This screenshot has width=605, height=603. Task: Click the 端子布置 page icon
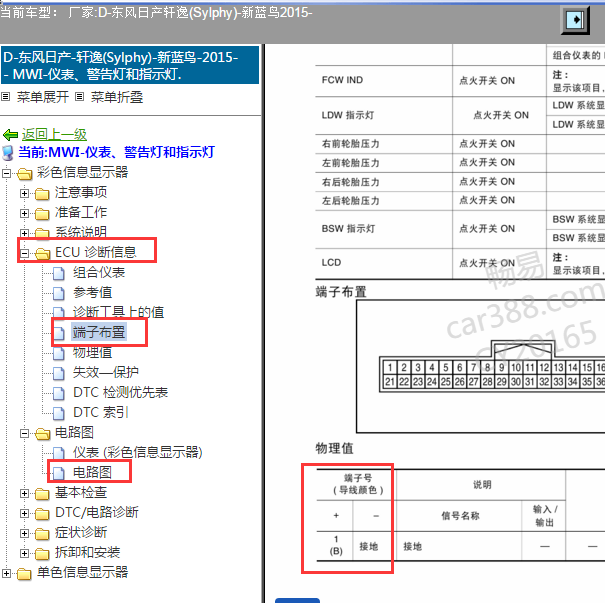pyautogui.click(x=59, y=333)
